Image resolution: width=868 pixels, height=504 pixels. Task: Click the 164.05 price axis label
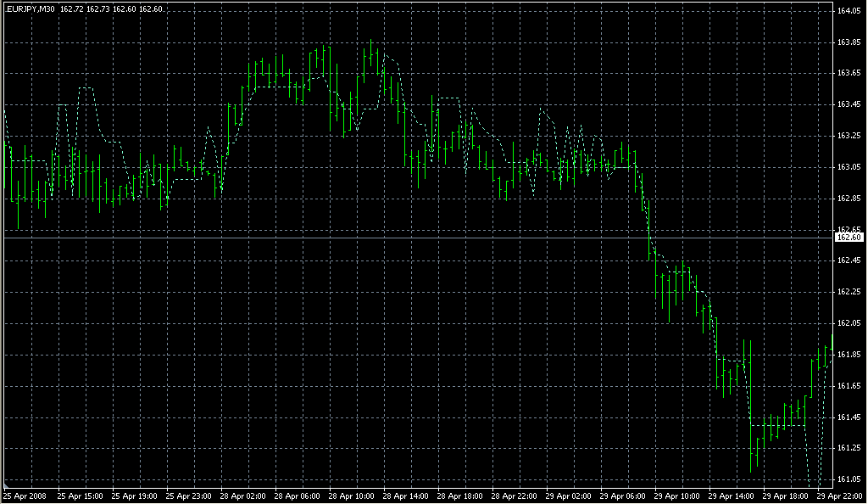[849, 11]
